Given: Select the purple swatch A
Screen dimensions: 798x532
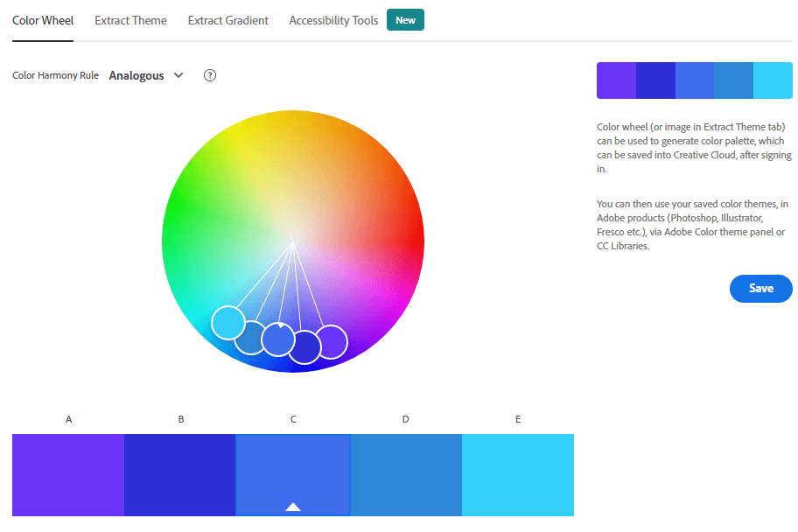Looking at the screenshot, I should [68, 475].
